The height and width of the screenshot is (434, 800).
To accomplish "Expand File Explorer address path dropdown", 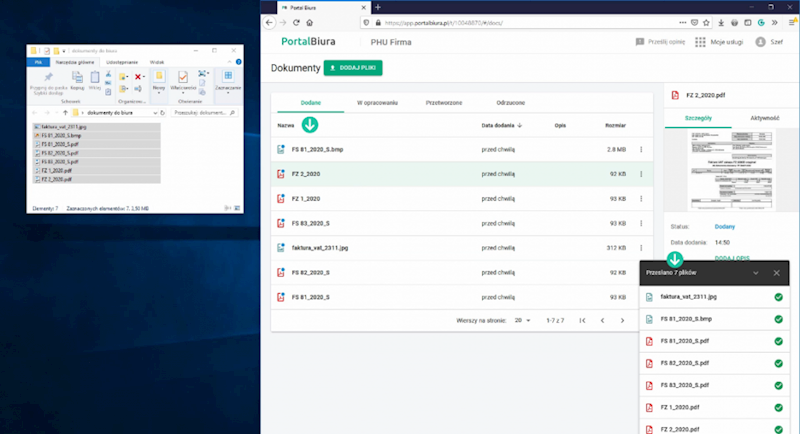I will pyautogui.click(x=155, y=113).
